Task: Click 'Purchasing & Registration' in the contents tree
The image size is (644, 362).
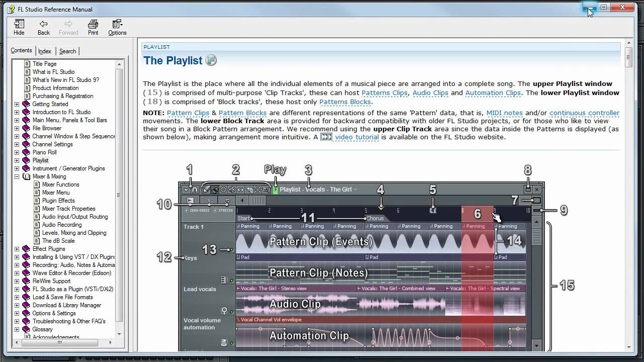Action: (63, 96)
